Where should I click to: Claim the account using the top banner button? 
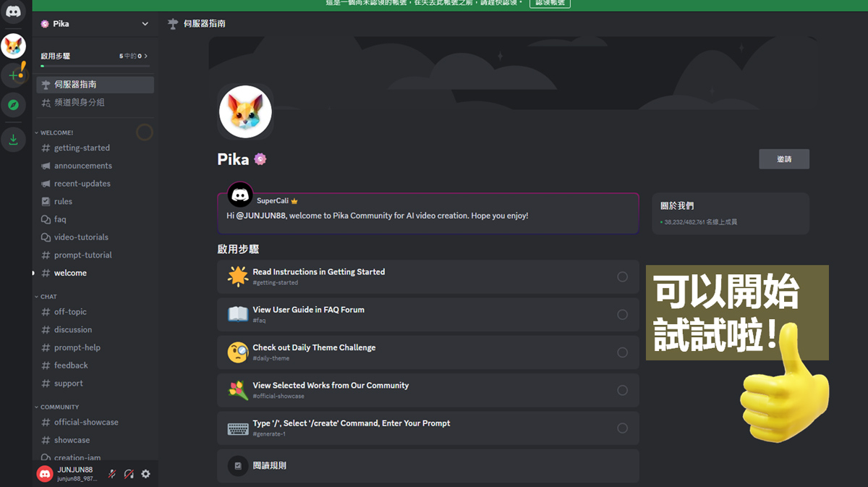[550, 3]
